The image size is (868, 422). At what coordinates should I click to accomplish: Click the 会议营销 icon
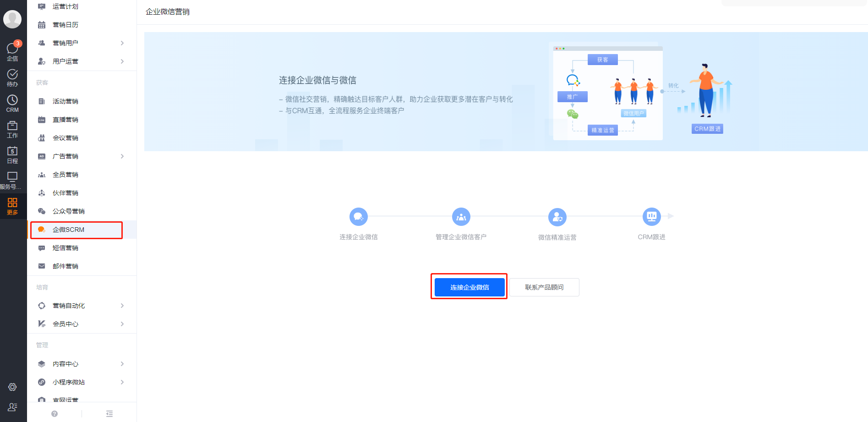pos(42,138)
